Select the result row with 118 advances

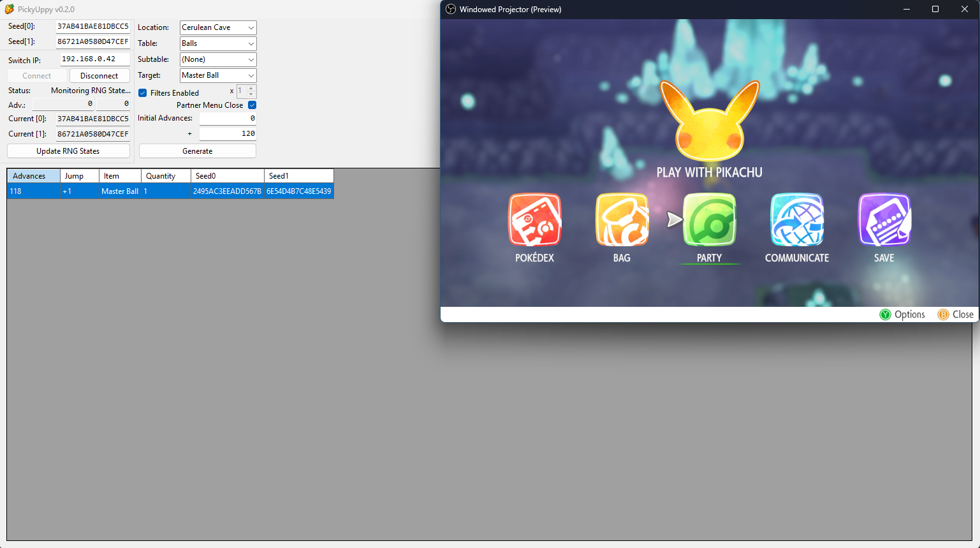click(x=170, y=191)
